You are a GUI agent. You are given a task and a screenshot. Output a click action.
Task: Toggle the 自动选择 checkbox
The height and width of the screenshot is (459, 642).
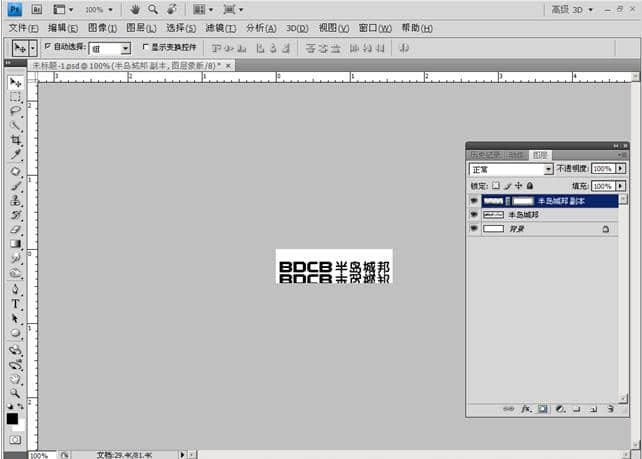(48, 47)
